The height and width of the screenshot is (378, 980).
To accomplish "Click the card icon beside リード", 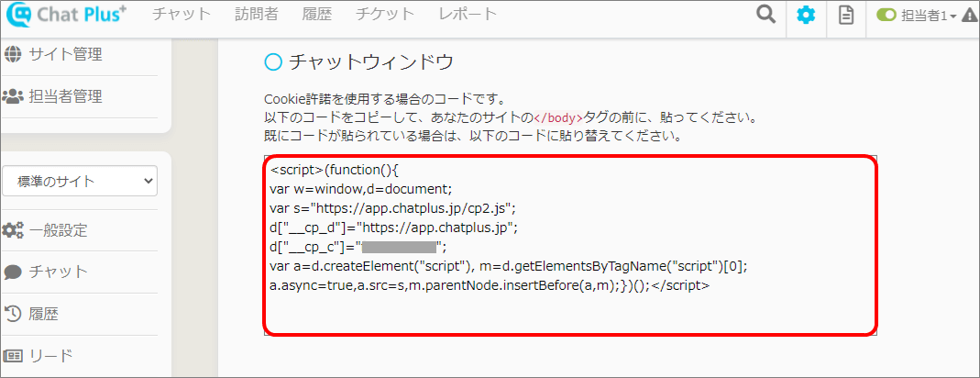I will 13,355.
